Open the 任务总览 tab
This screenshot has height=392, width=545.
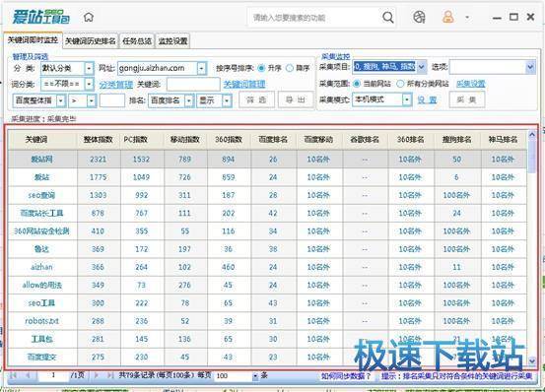coord(137,41)
